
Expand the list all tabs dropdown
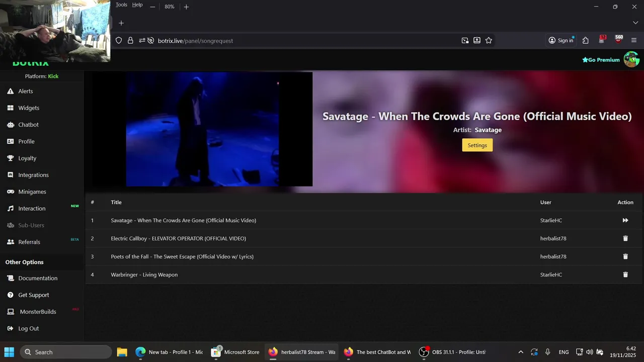click(635, 23)
